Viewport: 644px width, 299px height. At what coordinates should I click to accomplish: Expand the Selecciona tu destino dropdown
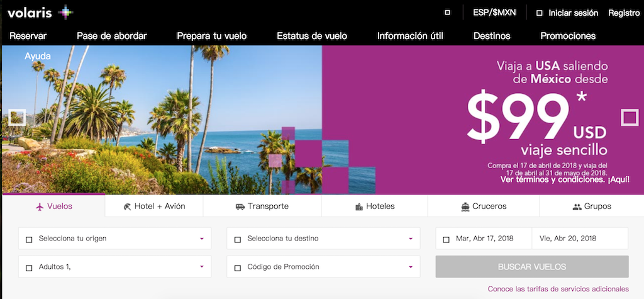(323, 238)
